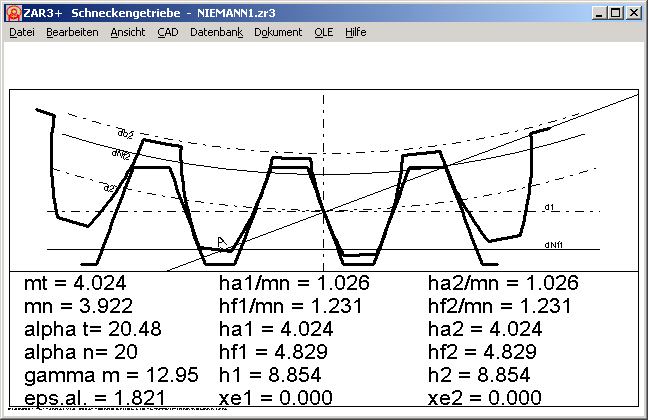Open the OLE menu
648x420 pixels.
point(324,32)
